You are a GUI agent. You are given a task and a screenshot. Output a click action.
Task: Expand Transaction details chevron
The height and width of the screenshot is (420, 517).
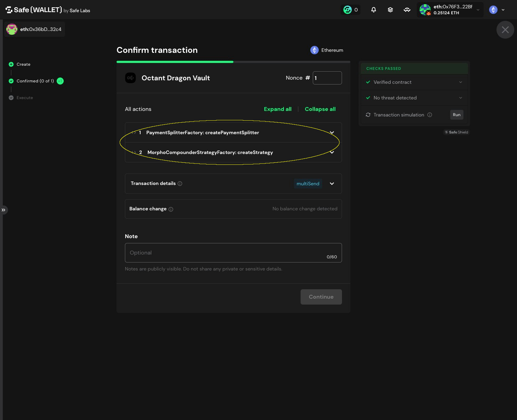332,184
